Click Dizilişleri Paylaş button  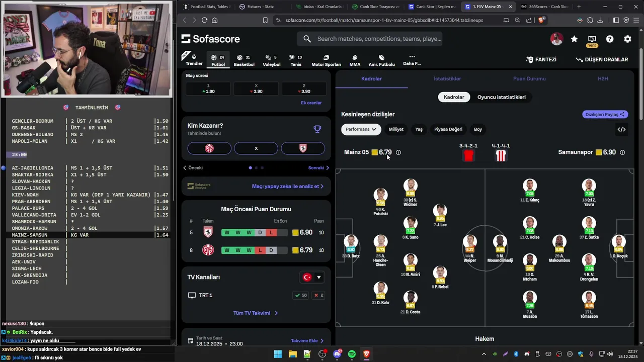tap(605, 115)
